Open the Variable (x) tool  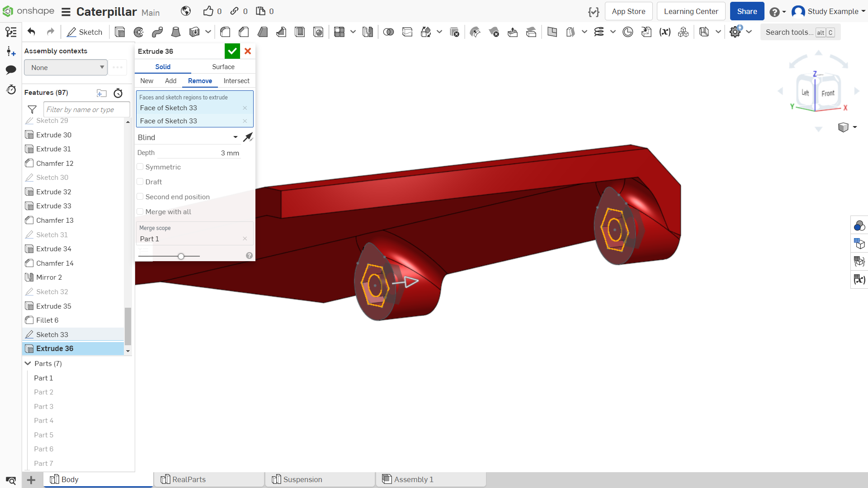665,32
